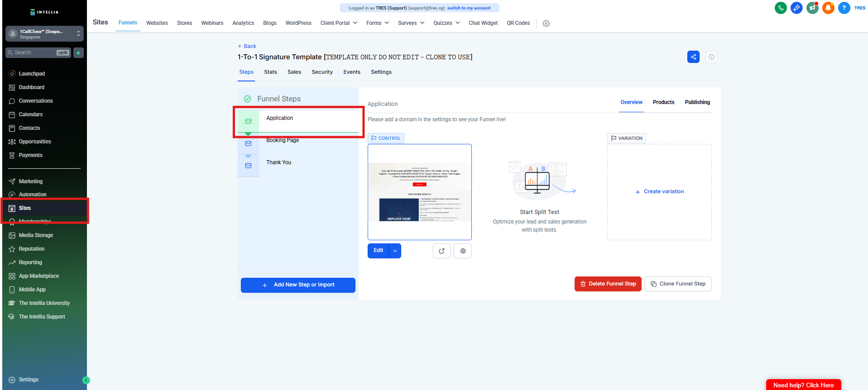This screenshot has height=390, width=868.
Task: Click the funnel info icon
Action: pyautogui.click(x=711, y=57)
